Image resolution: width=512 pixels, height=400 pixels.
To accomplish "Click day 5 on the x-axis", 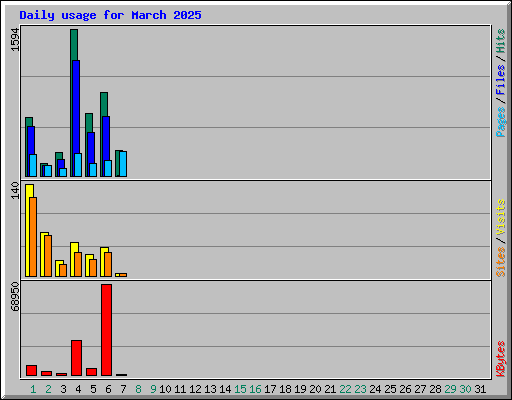I will (93, 389).
